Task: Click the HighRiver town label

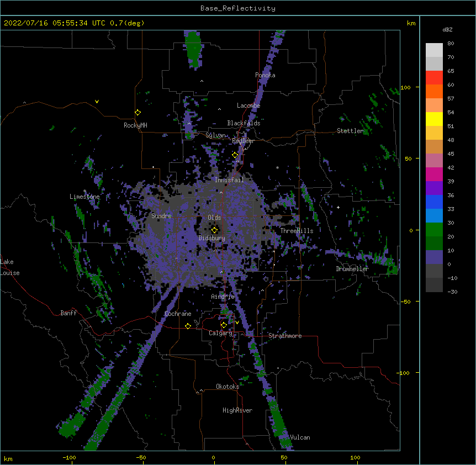Action: point(237,410)
